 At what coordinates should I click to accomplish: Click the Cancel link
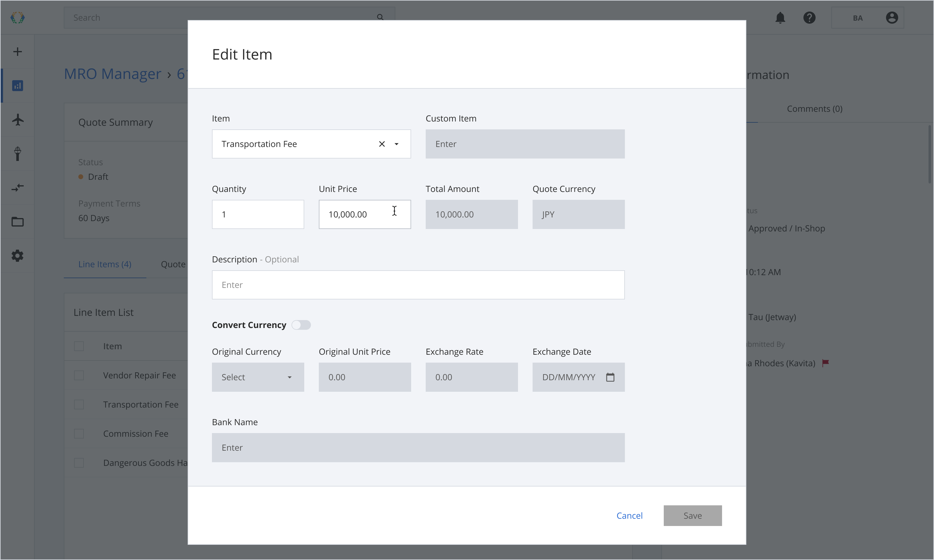(x=629, y=515)
